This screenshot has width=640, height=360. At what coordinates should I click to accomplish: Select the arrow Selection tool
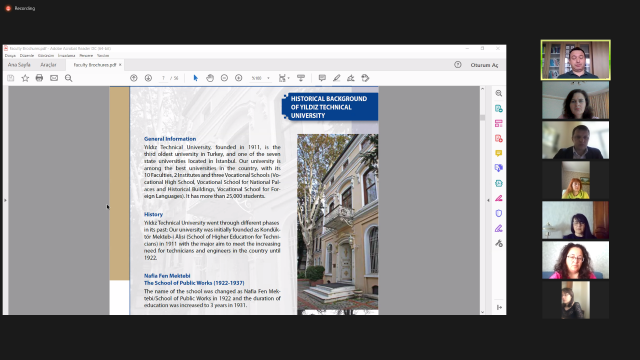pyautogui.click(x=195, y=78)
